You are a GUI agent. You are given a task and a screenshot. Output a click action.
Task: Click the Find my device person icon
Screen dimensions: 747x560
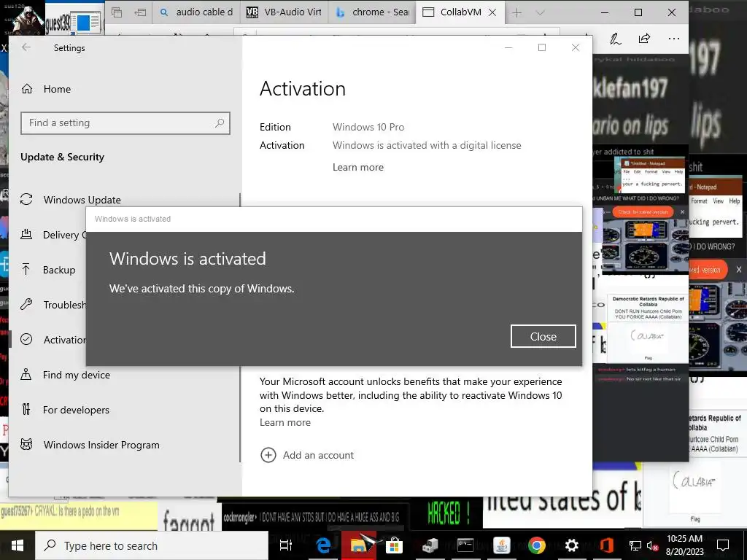[26, 374]
